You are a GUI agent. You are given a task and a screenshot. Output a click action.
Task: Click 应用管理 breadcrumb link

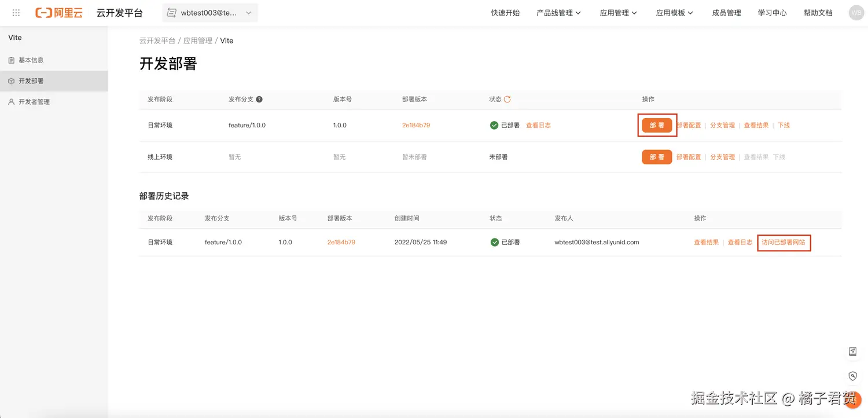198,41
